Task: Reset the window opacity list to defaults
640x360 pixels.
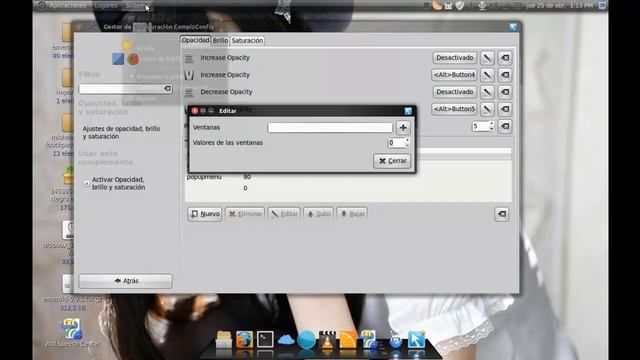Action: coord(502,214)
